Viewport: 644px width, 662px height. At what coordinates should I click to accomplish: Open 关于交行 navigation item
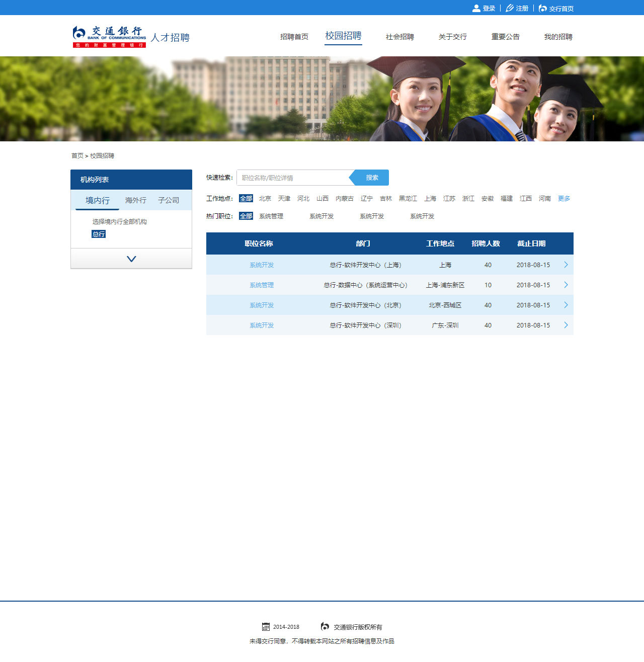click(453, 37)
